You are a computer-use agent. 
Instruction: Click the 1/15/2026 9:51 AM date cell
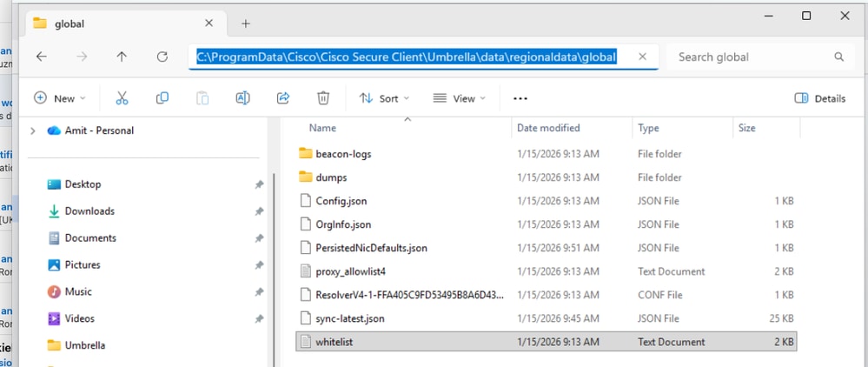point(558,249)
